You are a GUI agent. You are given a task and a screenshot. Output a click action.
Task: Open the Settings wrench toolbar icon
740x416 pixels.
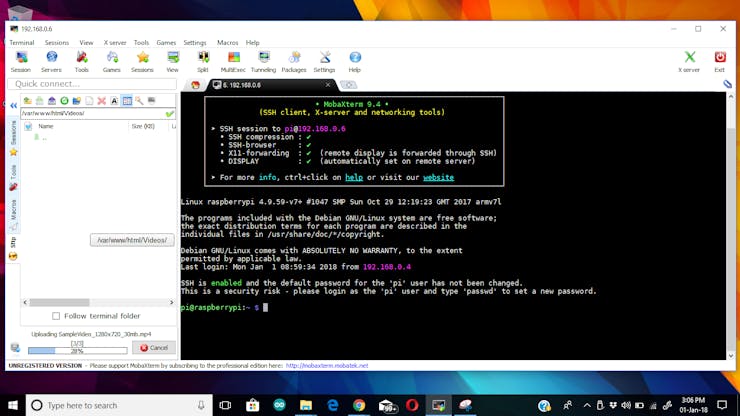click(x=324, y=62)
